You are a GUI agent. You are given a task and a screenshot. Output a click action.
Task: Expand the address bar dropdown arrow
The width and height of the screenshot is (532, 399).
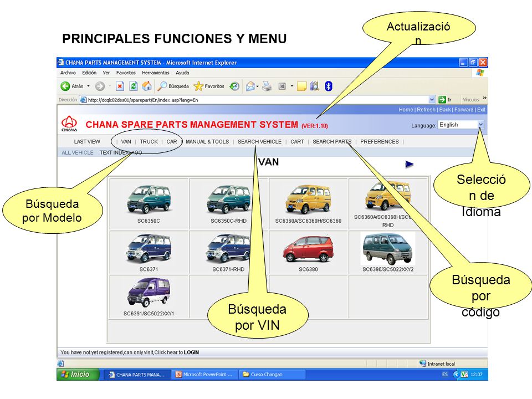point(432,100)
